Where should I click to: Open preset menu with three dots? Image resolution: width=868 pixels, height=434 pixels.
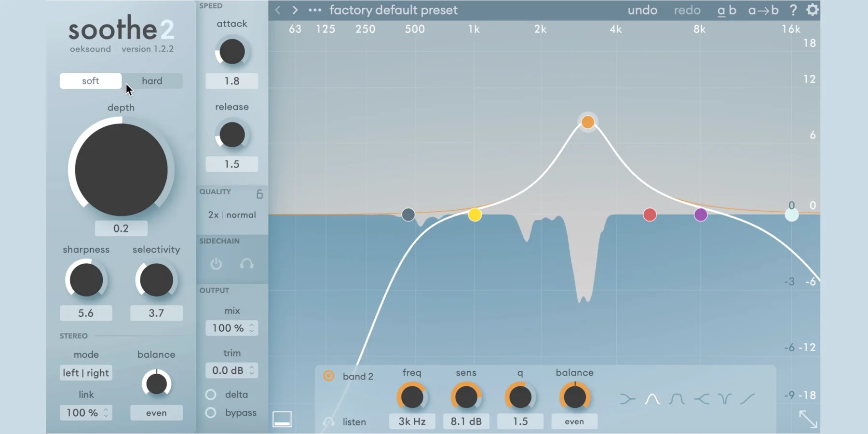(x=315, y=10)
